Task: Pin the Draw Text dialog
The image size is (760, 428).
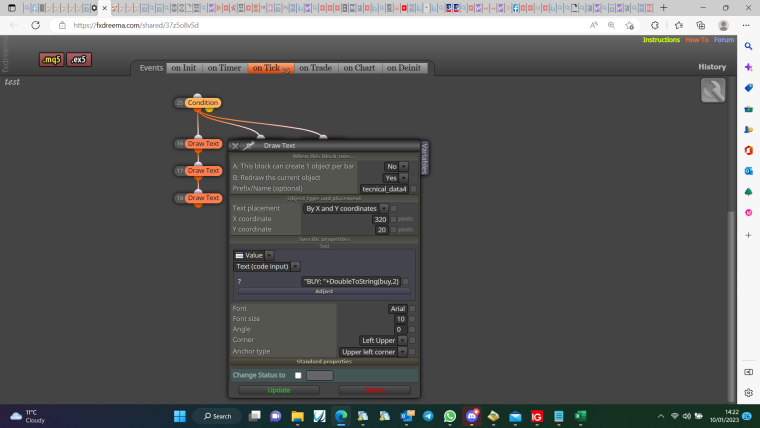Action: tap(249, 145)
